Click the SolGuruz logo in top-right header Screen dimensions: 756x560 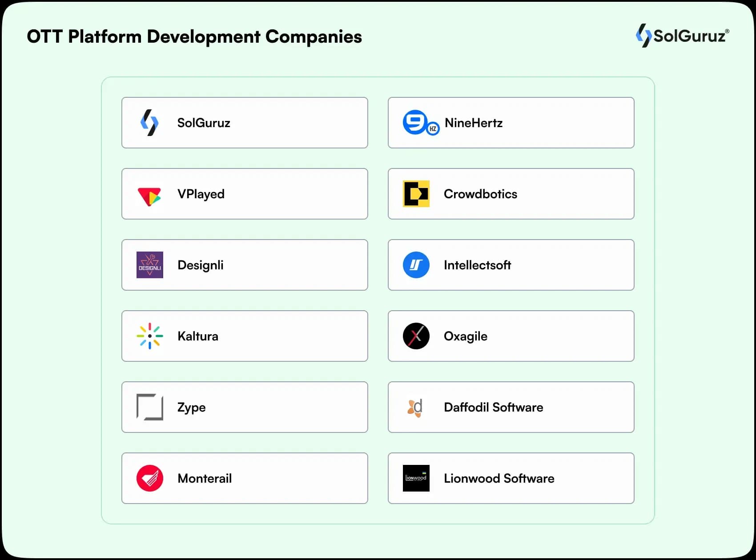[682, 36]
